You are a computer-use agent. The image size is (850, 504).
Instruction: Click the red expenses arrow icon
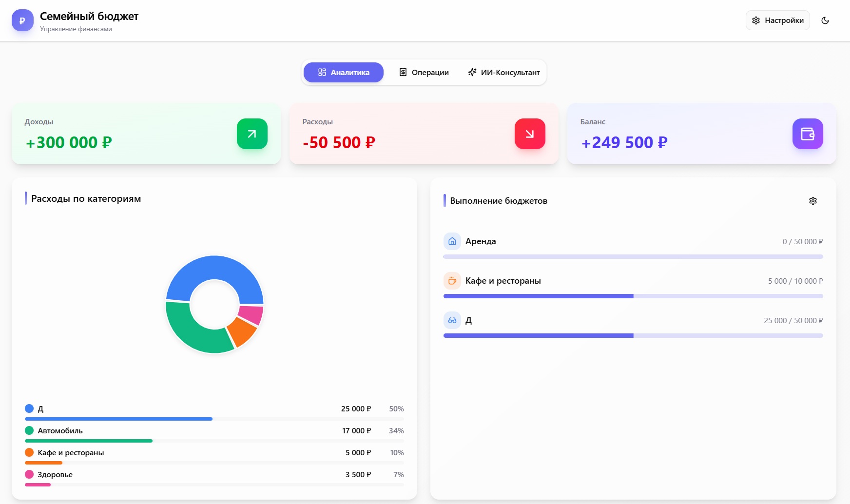click(x=530, y=134)
